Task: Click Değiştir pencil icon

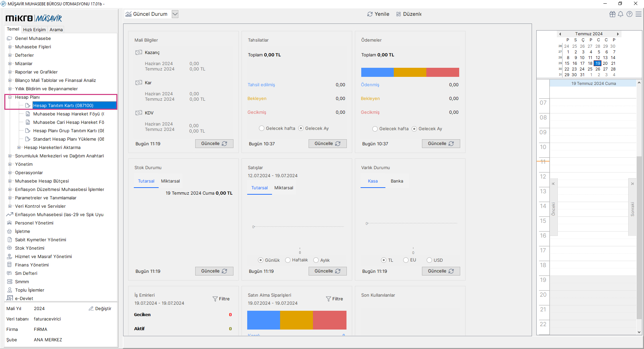Action: [91, 308]
